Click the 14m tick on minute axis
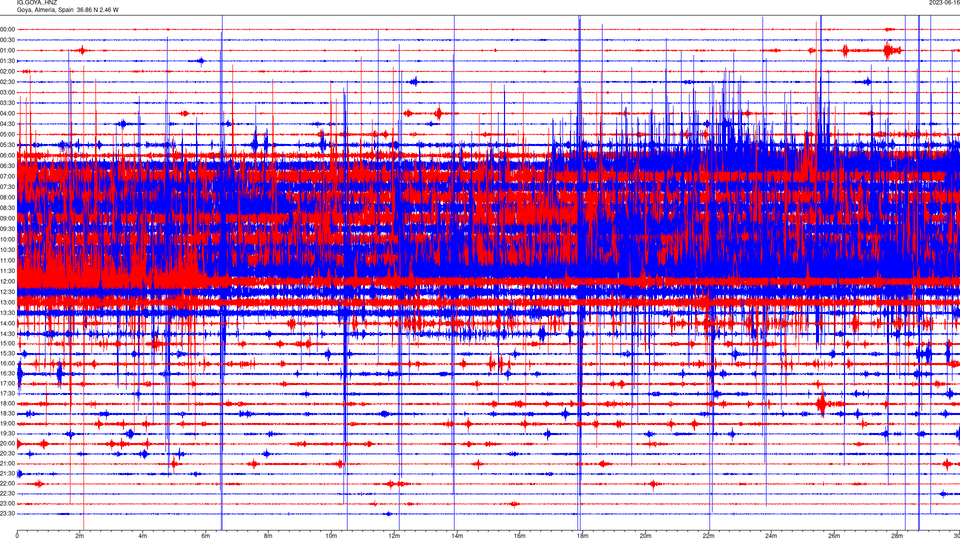The width and height of the screenshot is (960, 540). [457, 536]
